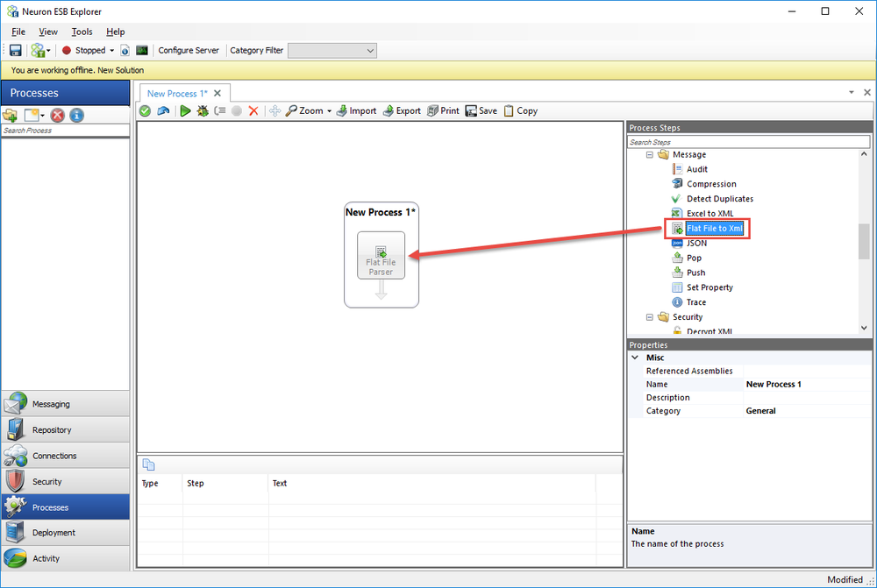Click the Text column header
This screenshot has width=877, height=588.
pyautogui.click(x=431, y=484)
